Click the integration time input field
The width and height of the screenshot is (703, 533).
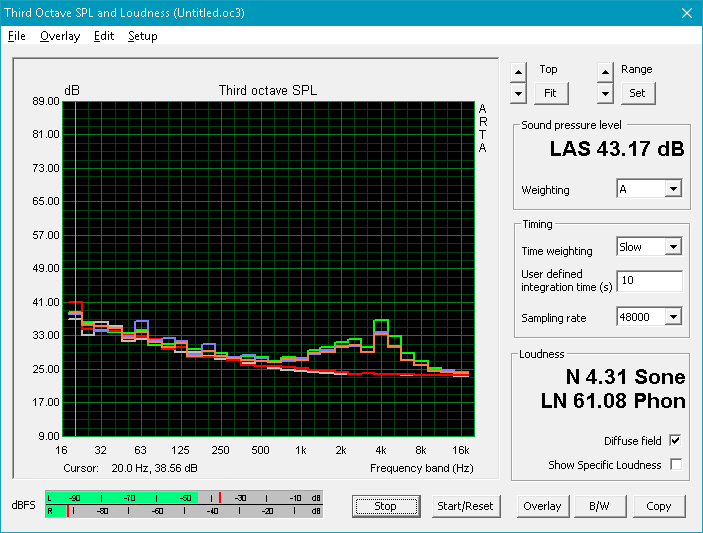(649, 281)
